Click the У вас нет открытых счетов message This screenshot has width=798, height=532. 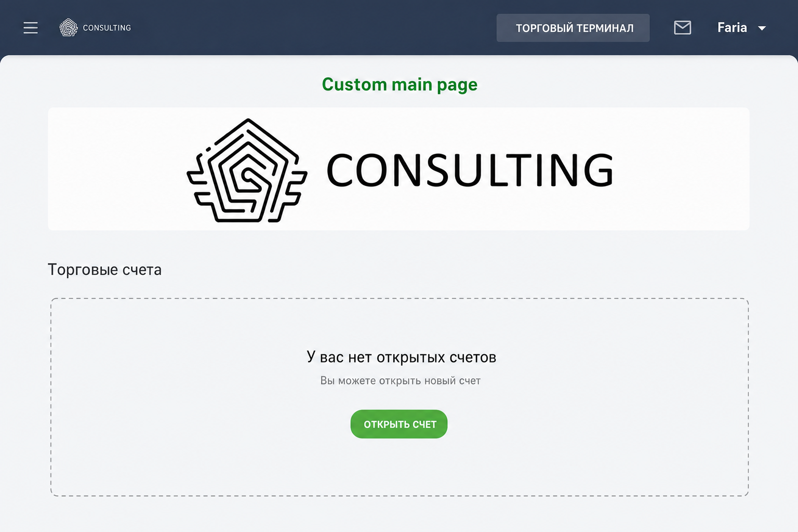point(401,357)
